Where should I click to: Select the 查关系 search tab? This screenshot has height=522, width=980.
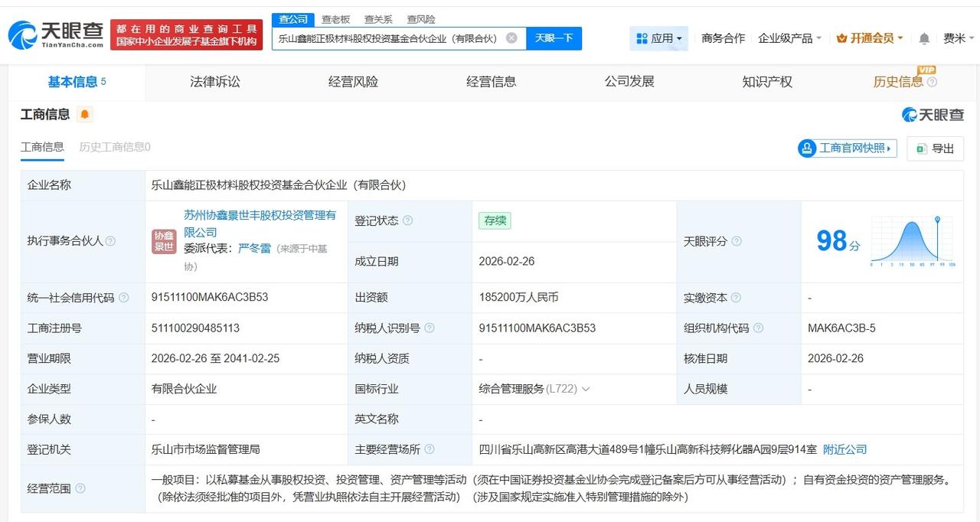point(378,19)
